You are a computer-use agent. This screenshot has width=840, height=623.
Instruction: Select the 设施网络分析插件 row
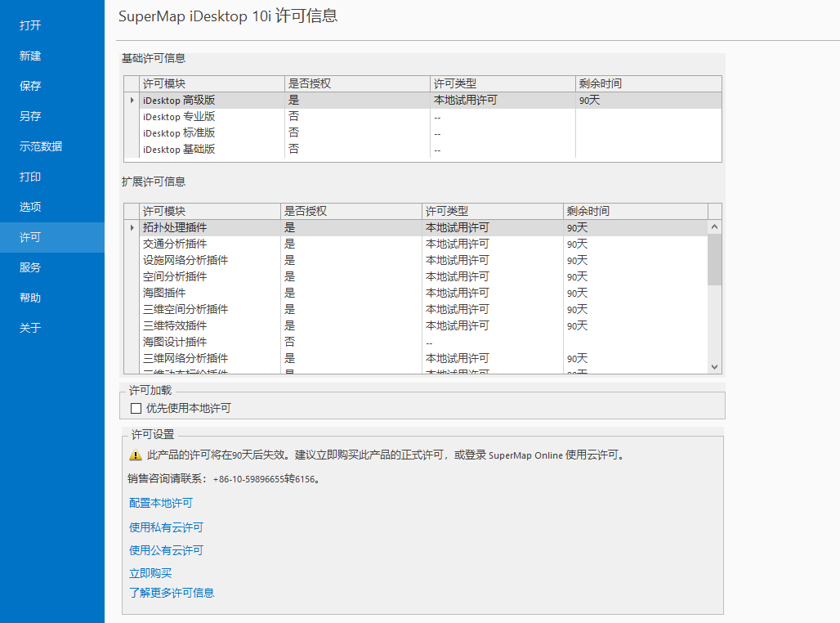(x=416, y=261)
